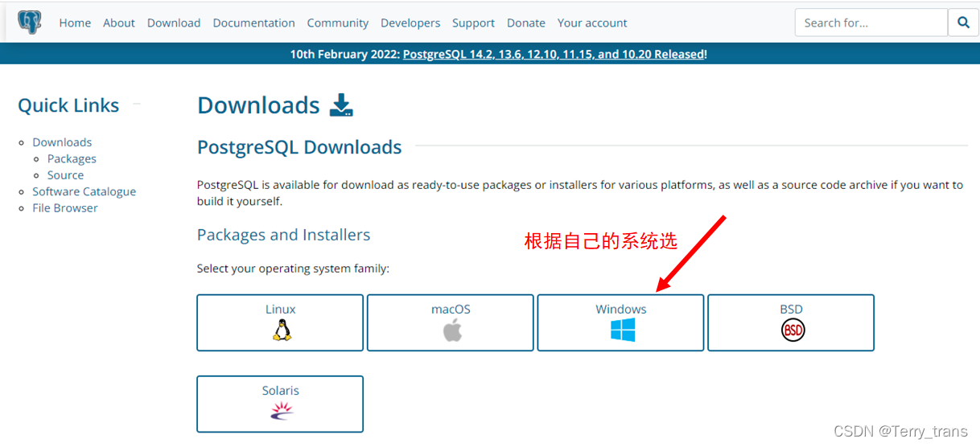Select the Linux operating system button
The width and height of the screenshot is (980, 447).
coord(280,322)
